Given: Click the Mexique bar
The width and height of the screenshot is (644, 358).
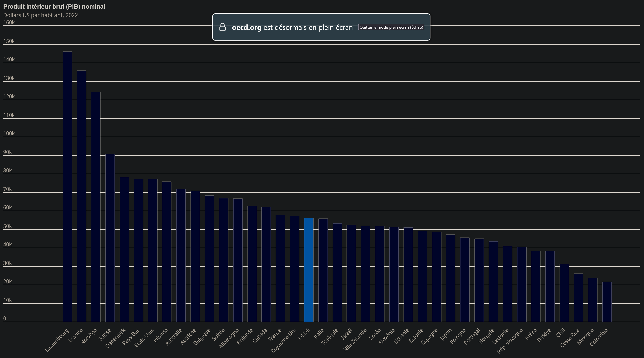Looking at the screenshot, I should coord(592,300).
